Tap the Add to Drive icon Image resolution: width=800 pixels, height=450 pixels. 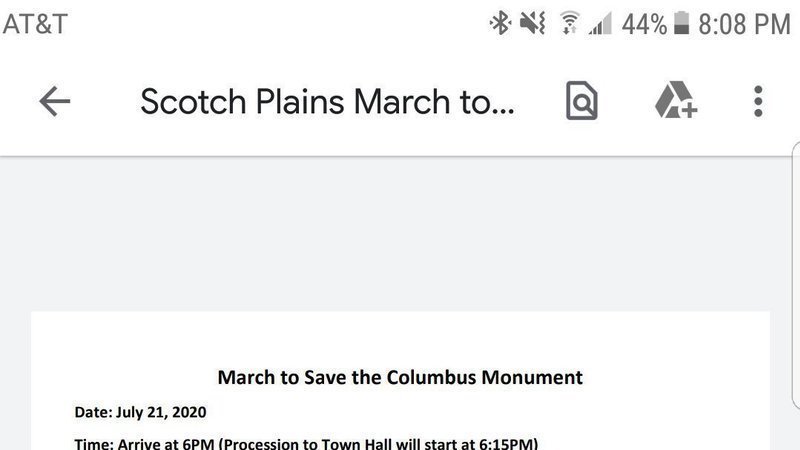[x=675, y=101]
